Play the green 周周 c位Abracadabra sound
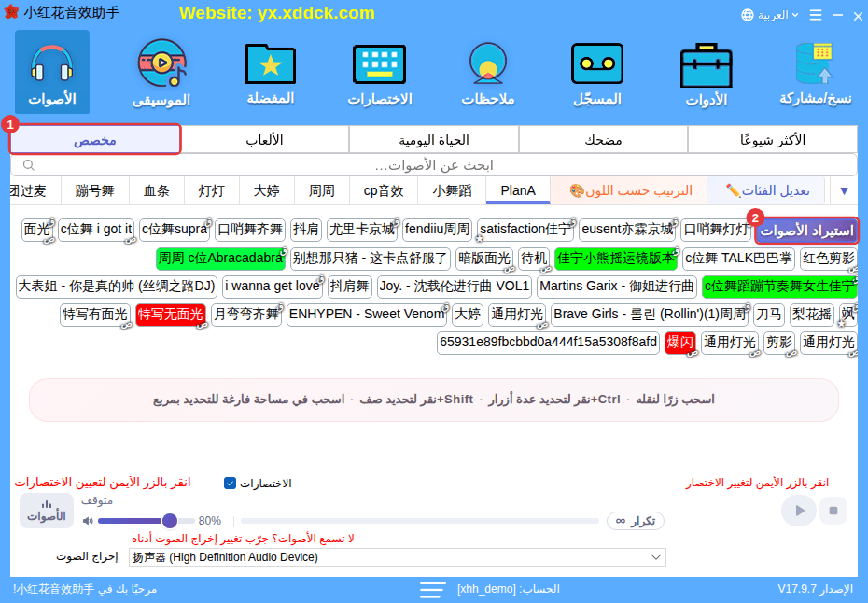The height and width of the screenshot is (603, 868). (220, 259)
